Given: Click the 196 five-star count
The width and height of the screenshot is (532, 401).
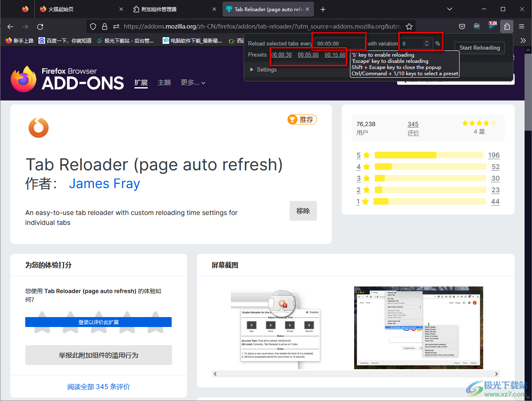Looking at the screenshot, I should tap(494, 155).
